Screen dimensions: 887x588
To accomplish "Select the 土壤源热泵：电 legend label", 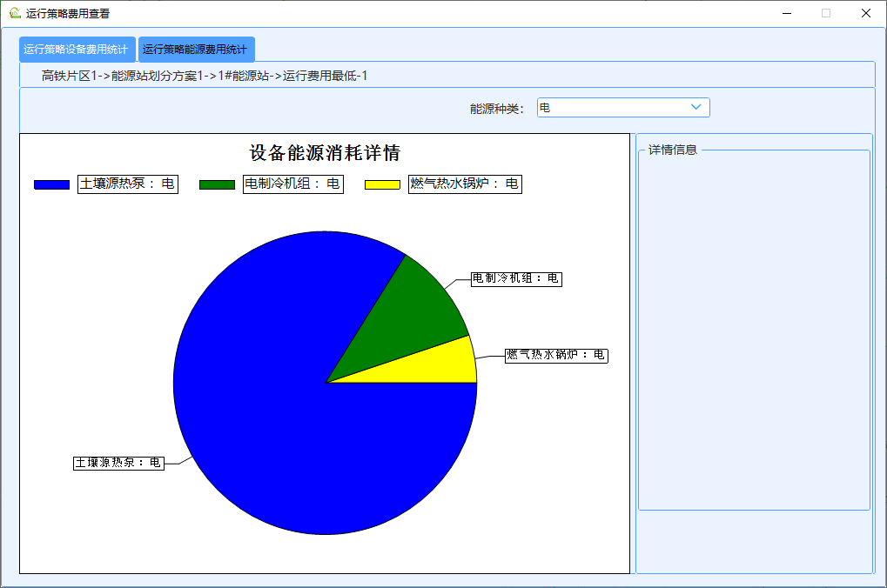I will coord(128,184).
